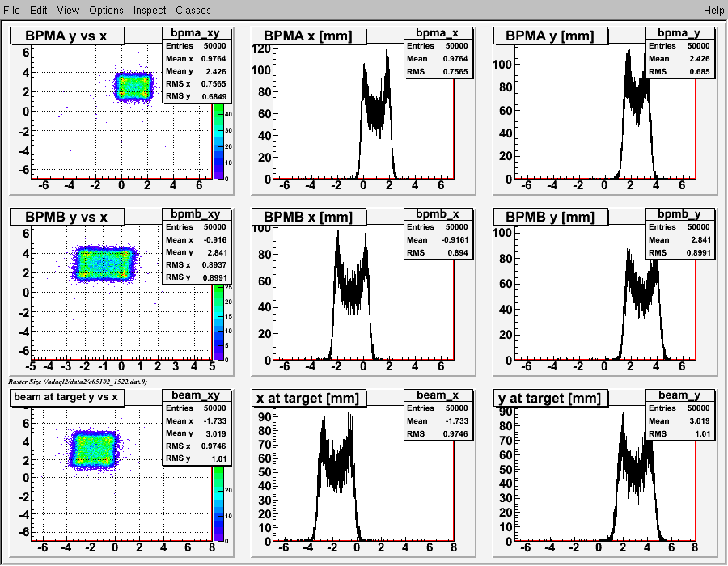
Task: Click 'RMS y 0.6849' in bpma_xy stats
Action: [196, 96]
